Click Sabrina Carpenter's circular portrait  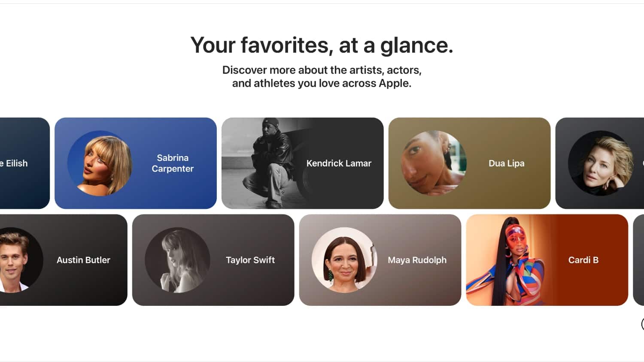click(100, 163)
